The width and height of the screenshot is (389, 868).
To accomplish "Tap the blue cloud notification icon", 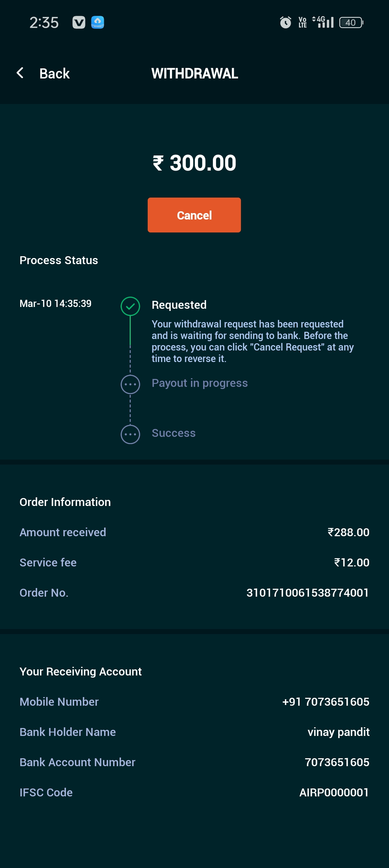I will (x=98, y=22).
